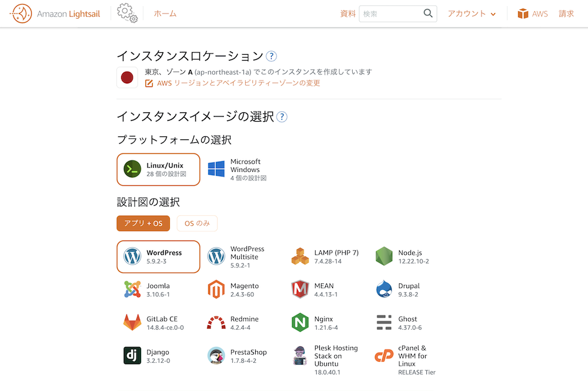Click edit pencil icon beside region change
The image size is (588, 391).
[149, 83]
